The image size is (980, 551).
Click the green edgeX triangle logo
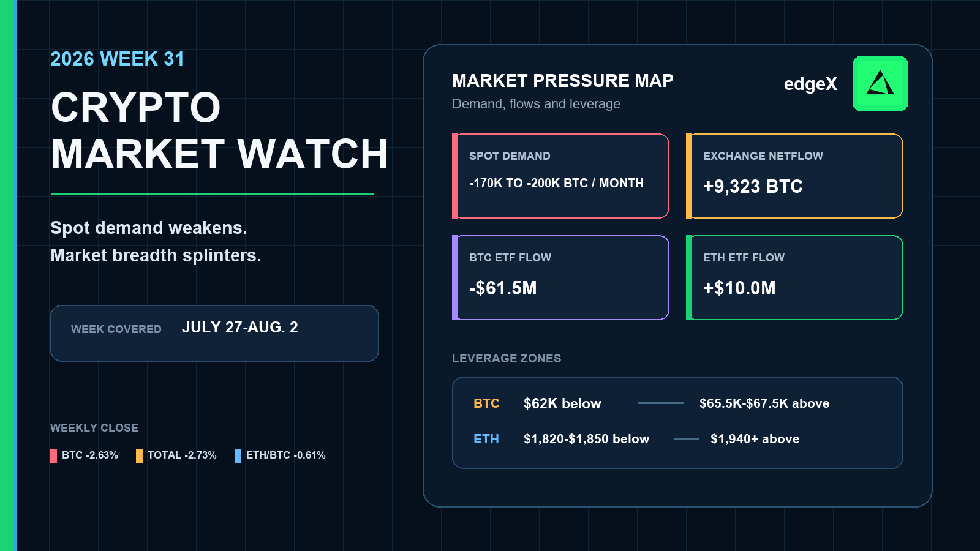pos(880,83)
